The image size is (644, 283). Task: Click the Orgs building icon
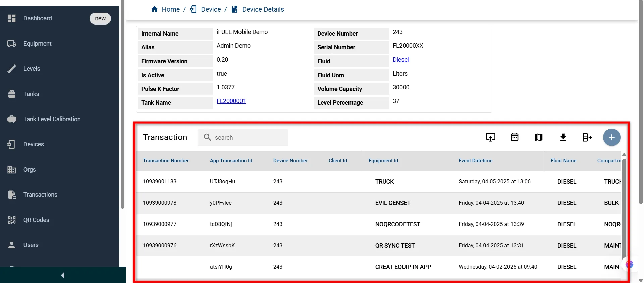(12, 170)
